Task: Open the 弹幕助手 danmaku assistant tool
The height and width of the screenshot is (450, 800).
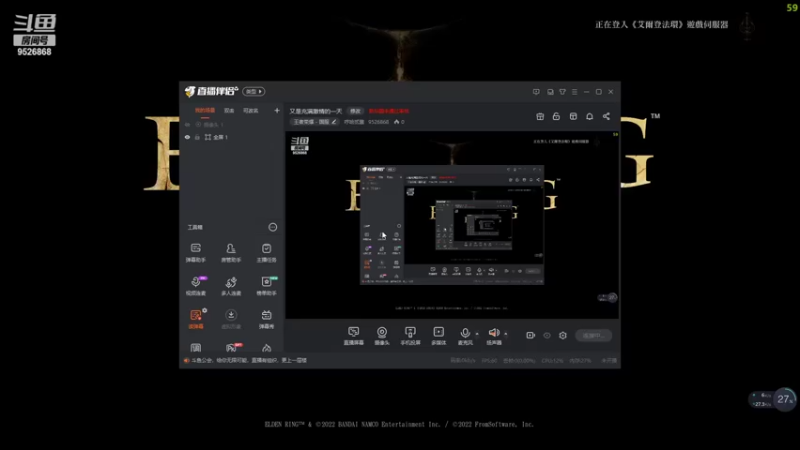Action: (195, 253)
